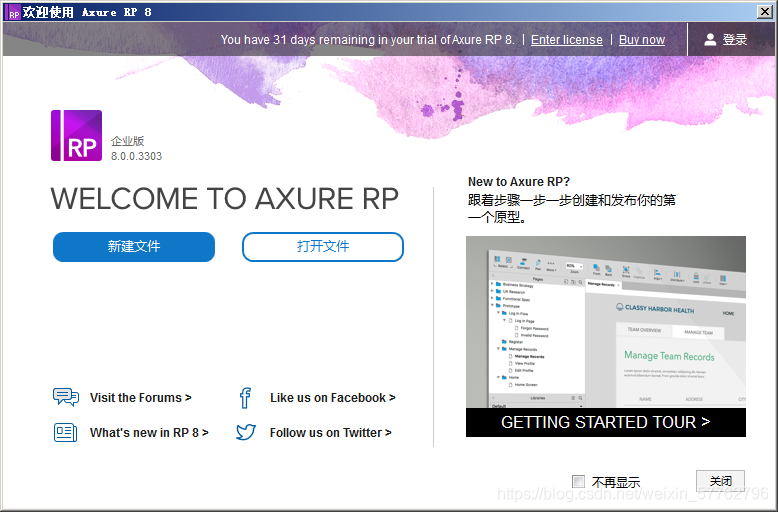Image resolution: width=778 pixels, height=512 pixels.
Task: Open a file with 打开文件
Action: coord(323,247)
